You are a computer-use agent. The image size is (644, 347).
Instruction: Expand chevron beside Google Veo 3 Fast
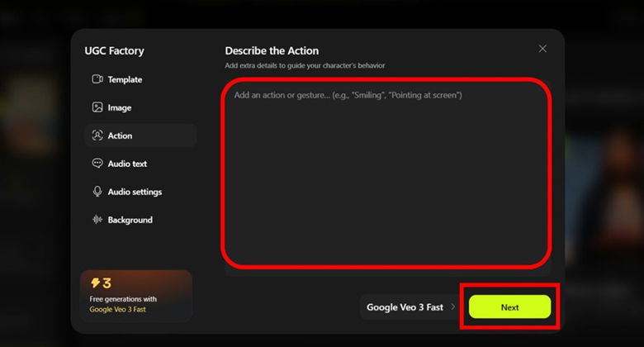[453, 307]
